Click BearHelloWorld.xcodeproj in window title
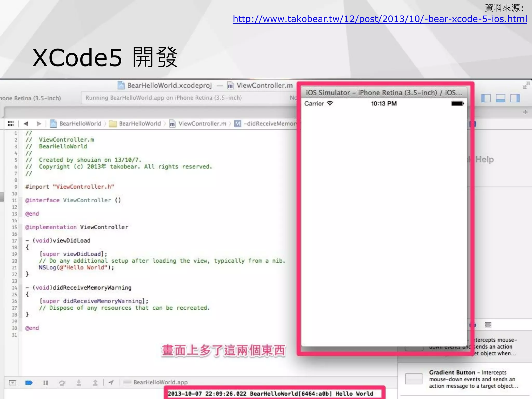Viewport: 532px width, 399px height. point(165,85)
